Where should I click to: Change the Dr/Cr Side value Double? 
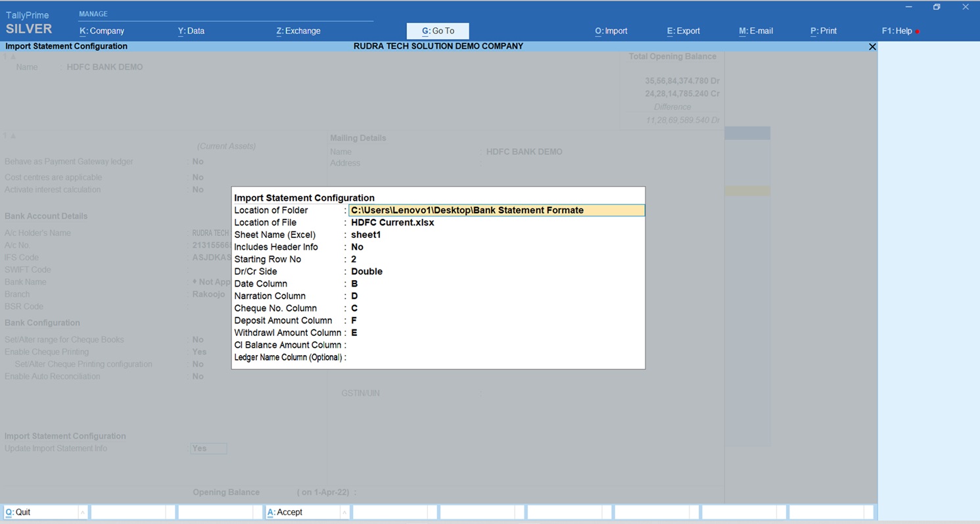coord(367,272)
